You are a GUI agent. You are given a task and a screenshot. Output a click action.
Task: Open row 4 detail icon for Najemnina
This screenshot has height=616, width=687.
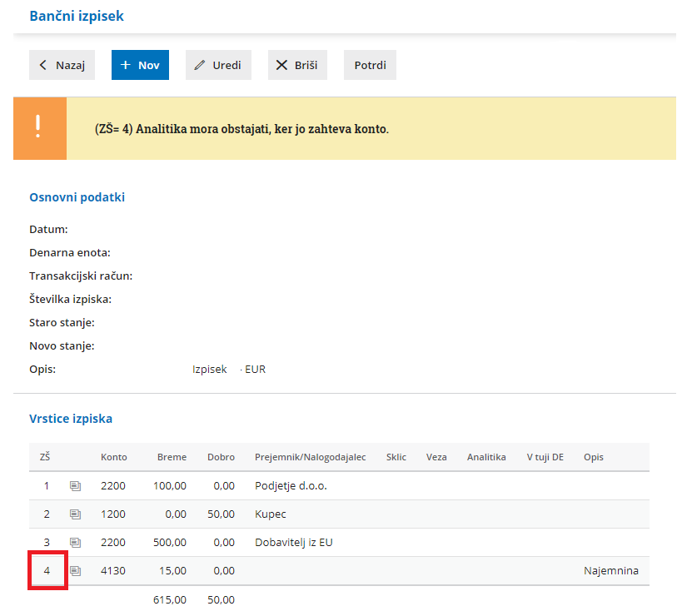(75, 570)
